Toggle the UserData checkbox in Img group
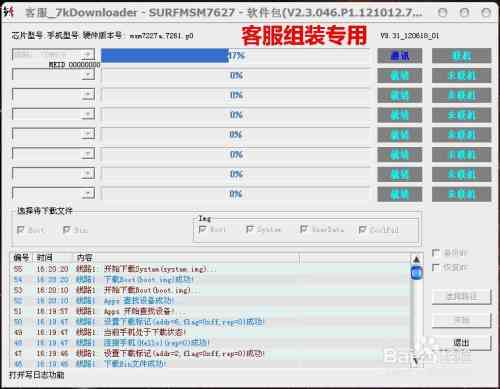The width and height of the screenshot is (500, 389). (x=304, y=229)
